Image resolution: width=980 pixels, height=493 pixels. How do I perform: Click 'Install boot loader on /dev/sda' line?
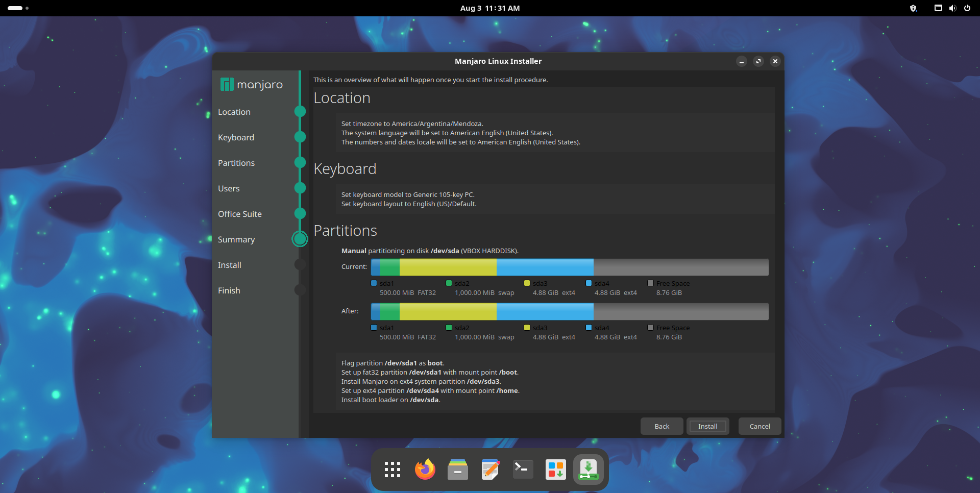[x=391, y=400]
